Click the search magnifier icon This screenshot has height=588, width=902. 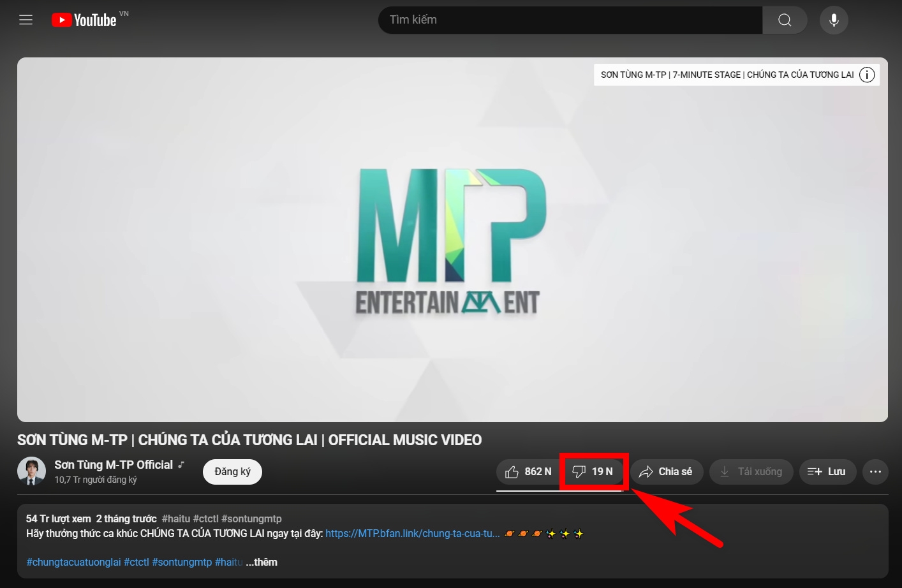[x=784, y=20]
